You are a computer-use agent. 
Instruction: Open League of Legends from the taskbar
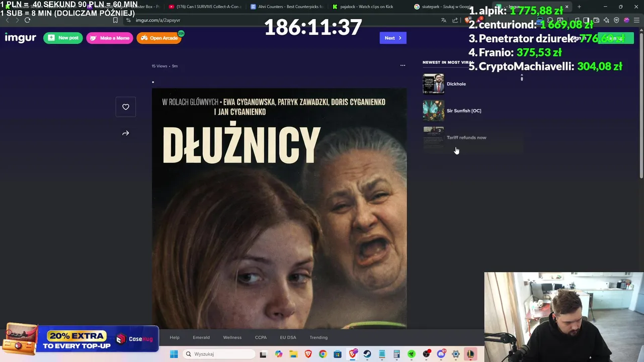[x=470, y=354]
